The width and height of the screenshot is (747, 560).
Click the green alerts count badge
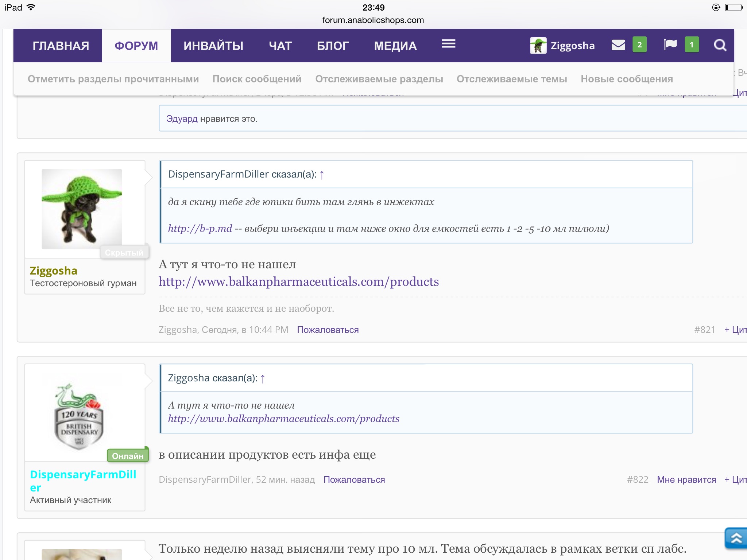pyautogui.click(x=692, y=45)
